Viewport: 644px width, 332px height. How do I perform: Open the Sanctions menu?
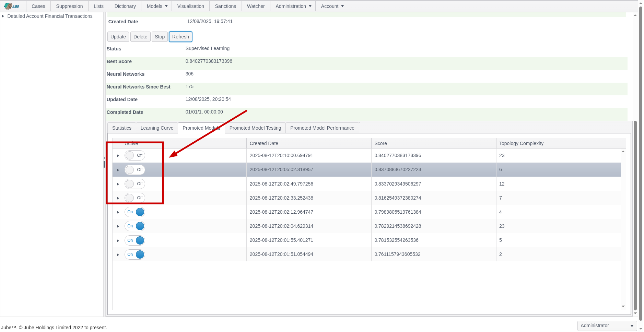click(225, 6)
